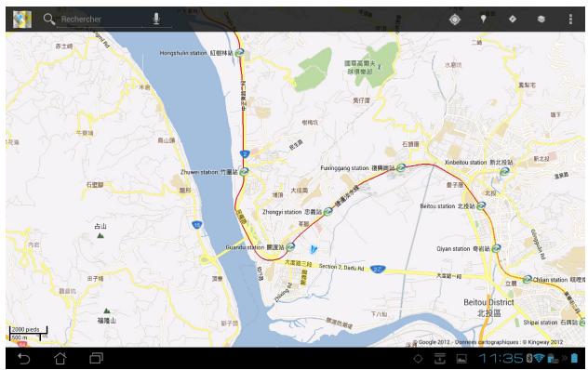Select Qilian station marker
588x370 pixels.
coord(528,279)
